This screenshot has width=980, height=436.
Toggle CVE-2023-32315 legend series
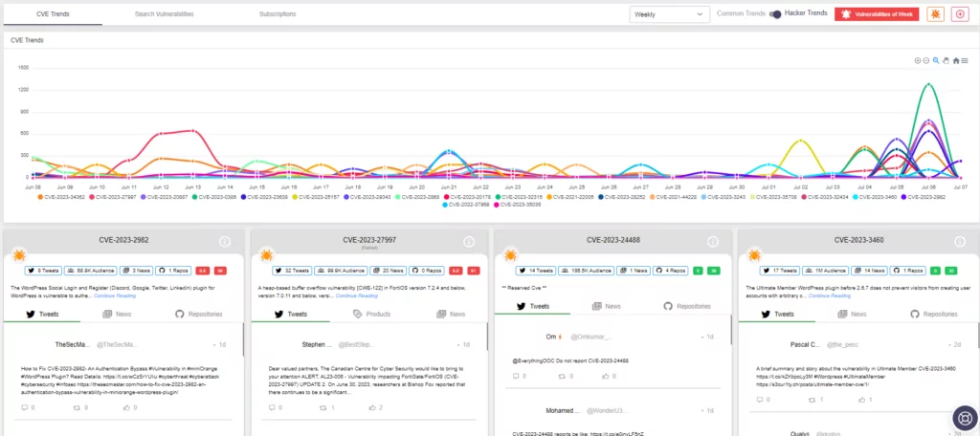pyautogui.click(x=520, y=197)
